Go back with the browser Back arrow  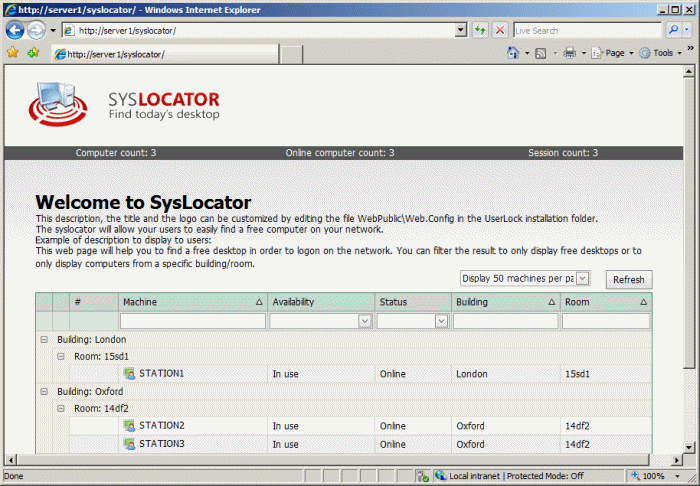(x=15, y=30)
